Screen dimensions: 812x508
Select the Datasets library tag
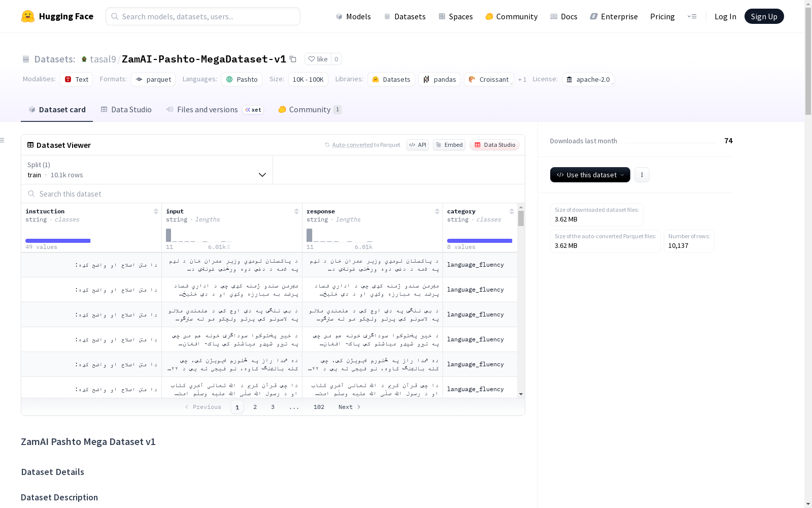[391, 79]
